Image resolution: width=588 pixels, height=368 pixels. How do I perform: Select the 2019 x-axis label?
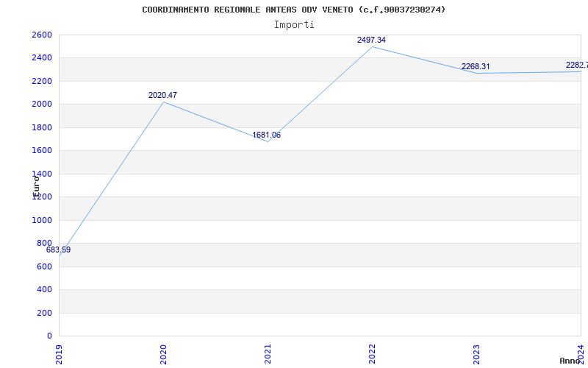(x=59, y=354)
